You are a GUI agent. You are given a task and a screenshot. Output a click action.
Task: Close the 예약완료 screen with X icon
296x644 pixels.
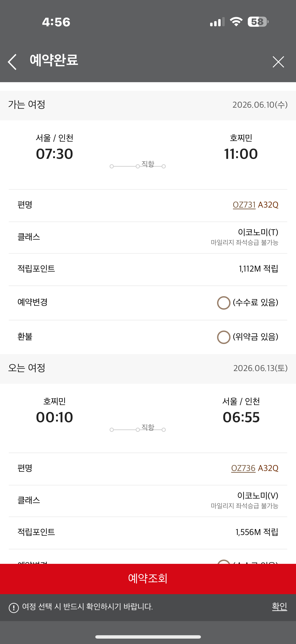coord(278,62)
